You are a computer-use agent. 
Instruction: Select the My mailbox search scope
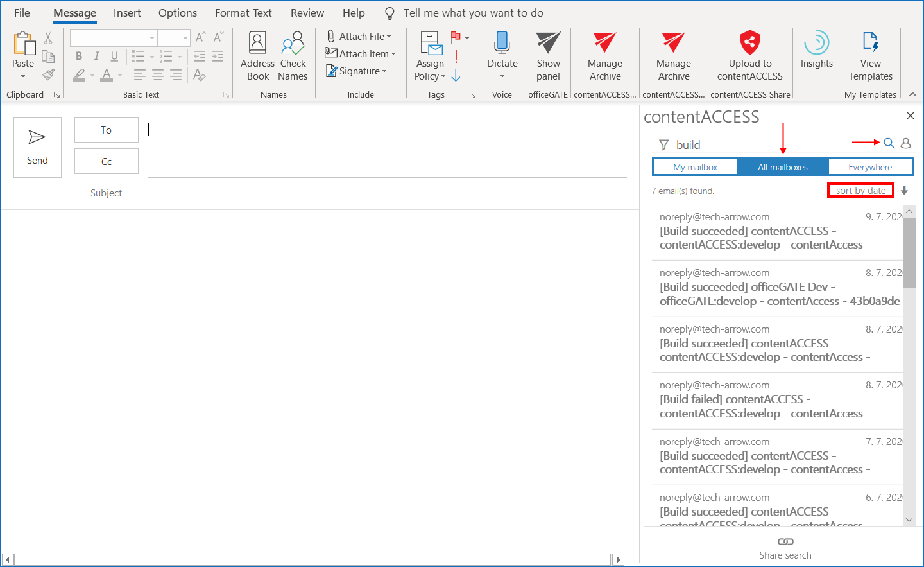pyautogui.click(x=695, y=167)
